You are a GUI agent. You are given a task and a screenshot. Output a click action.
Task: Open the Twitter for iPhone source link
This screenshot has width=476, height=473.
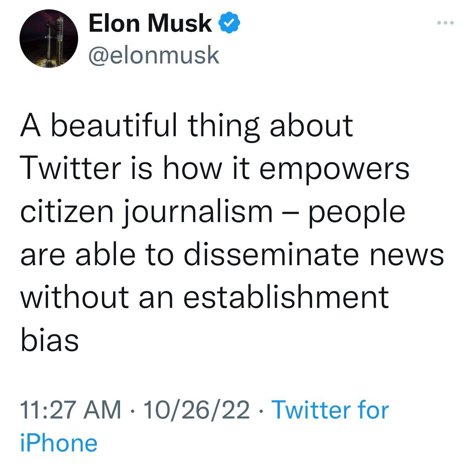pyautogui.click(x=330, y=409)
